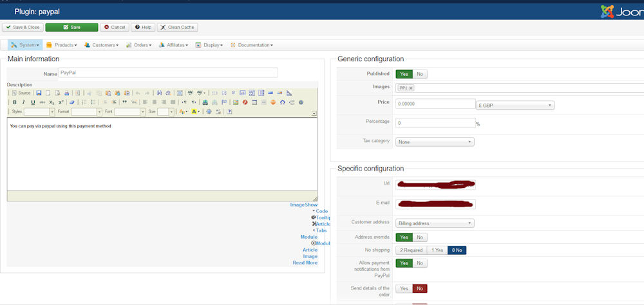Open the editor Styles dropdown

39,112
